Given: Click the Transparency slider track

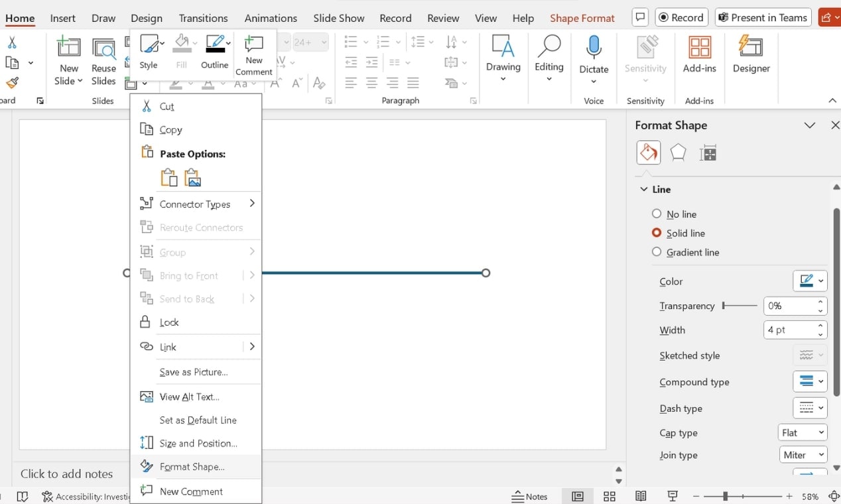Looking at the screenshot, I should [740, 306].
